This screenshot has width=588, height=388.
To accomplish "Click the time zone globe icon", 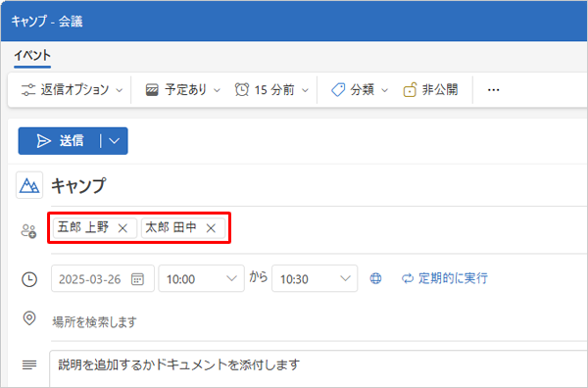I will coord(375,278).
